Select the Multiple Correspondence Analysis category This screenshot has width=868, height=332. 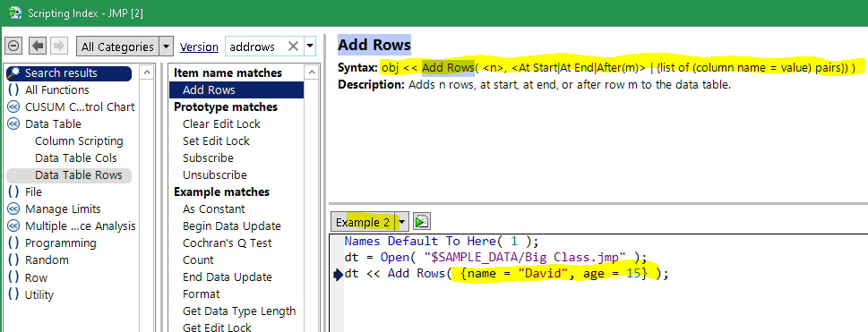pos(81,226)
